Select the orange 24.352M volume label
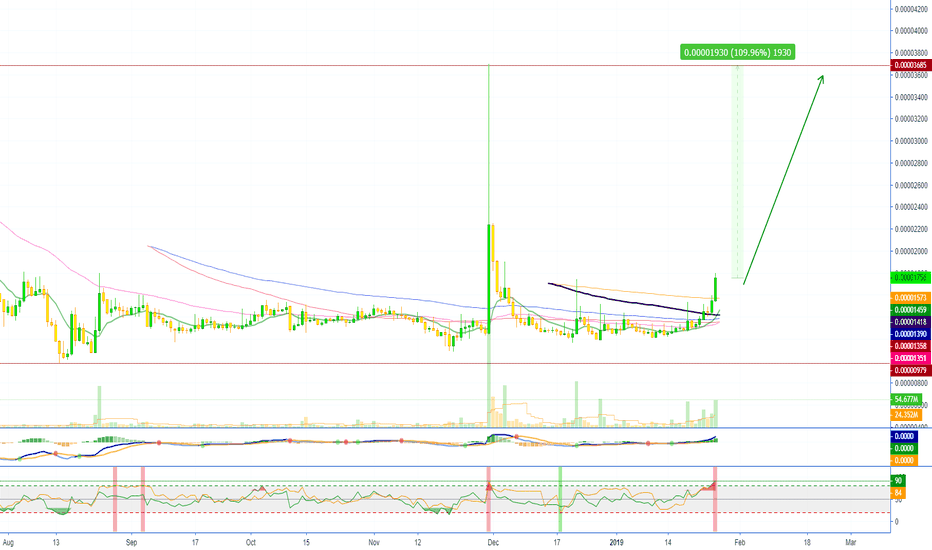The image size is (932, 550). pos(906,414)
